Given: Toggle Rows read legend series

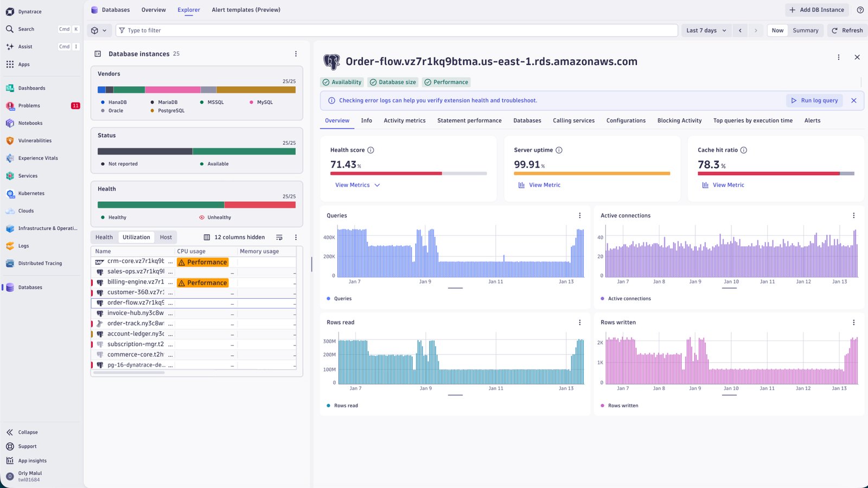Looking at the screenshot, I should [342, 406].
